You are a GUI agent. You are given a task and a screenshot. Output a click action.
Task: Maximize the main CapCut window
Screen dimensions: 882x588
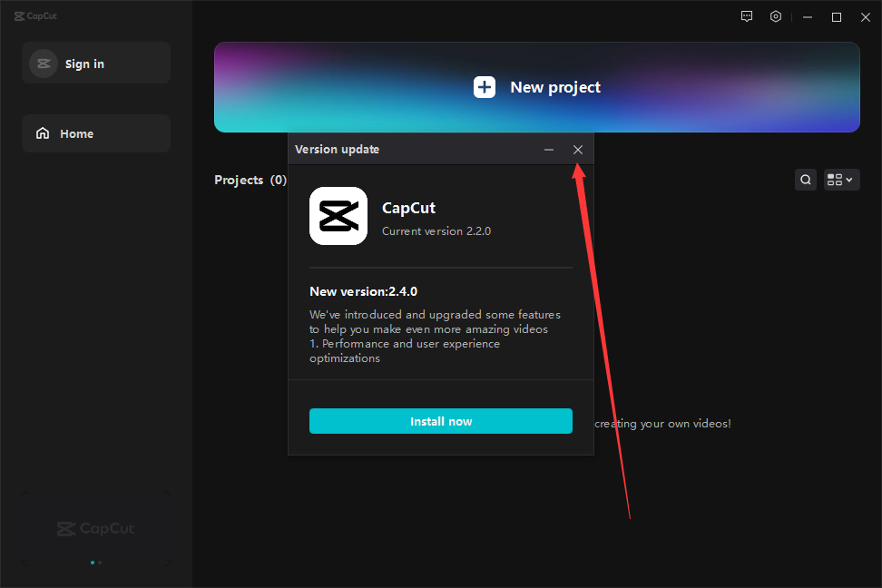(x=837, y=16)
